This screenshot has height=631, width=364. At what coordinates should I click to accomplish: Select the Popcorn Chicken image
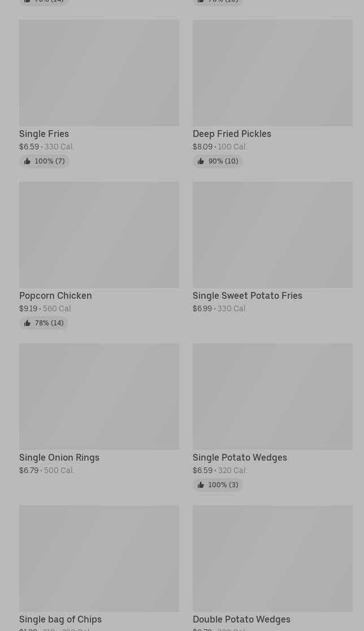point(99,235)
